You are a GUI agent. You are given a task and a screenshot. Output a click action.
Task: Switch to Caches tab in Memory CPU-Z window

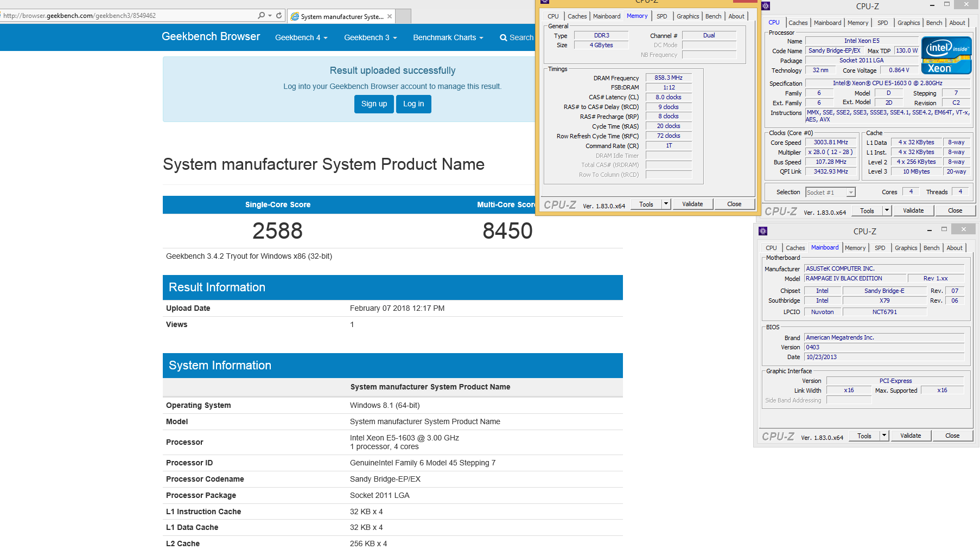pos(577,16)
